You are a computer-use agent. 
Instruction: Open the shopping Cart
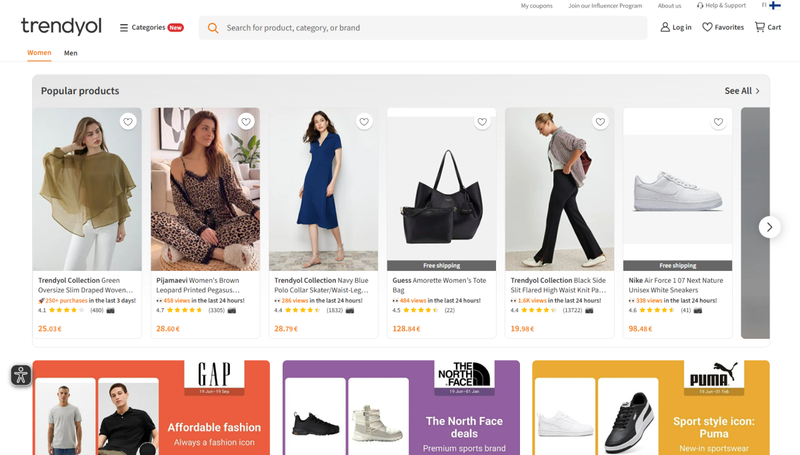(x=768, y=27)
